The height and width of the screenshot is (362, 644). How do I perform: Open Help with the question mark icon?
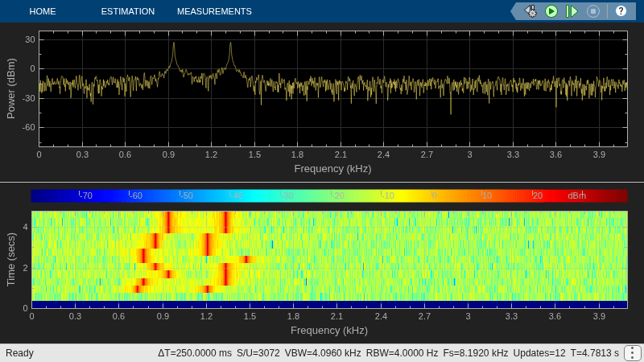point(621,11)
